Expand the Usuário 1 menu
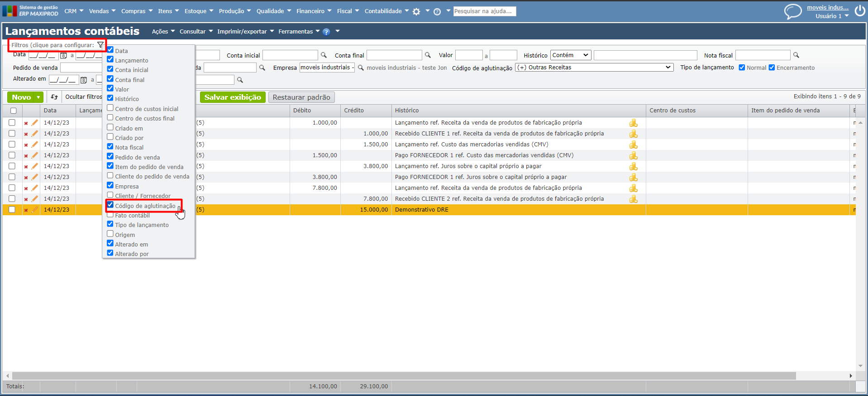The width and height of the screenshot is (868, 396). [x=832, y=16]
